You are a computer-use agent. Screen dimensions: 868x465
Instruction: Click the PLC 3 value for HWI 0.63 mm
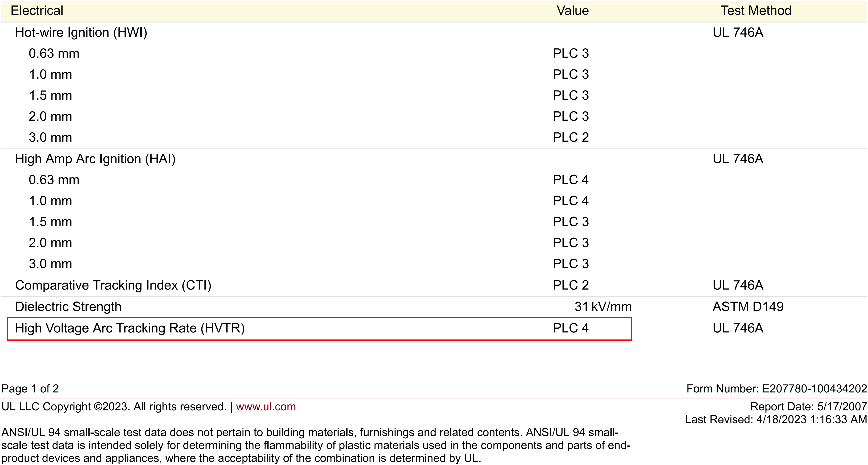click(x=571, y=54)
